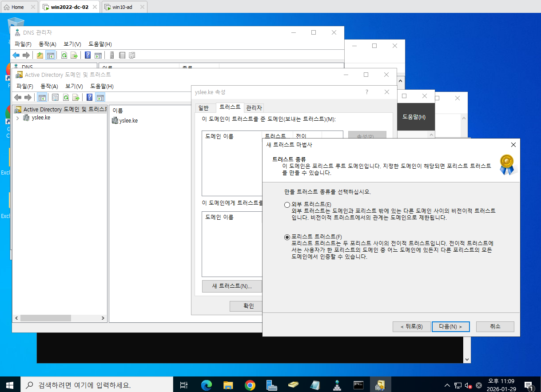Expand yslee.ke node in the console tree
This screenshot has width=541, height=392.
17,118
